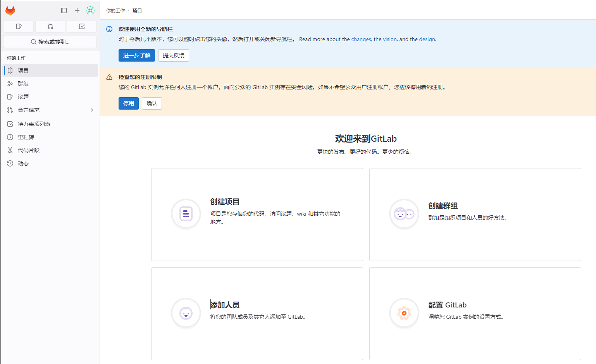The image size is (596, 364).
Task: Click the 进一步了解 button
Action: 137,55
